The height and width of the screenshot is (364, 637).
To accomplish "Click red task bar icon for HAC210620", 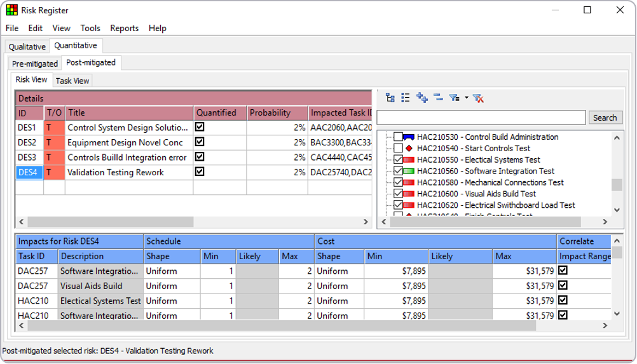I will (x=409, y=205).
